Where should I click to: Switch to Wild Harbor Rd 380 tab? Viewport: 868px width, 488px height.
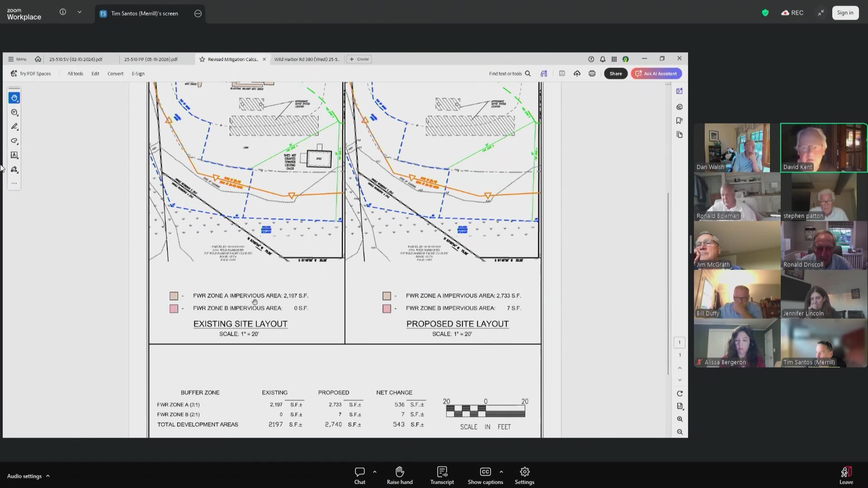tap(307, 59)
